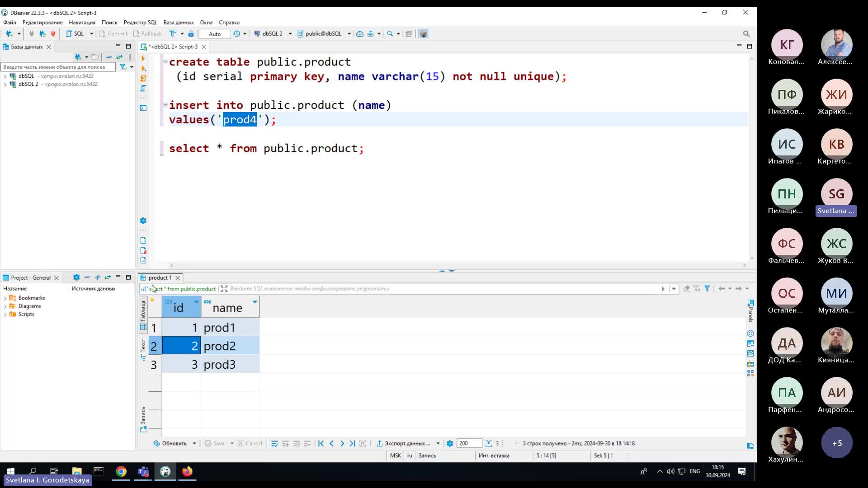Open the Редактирование menu
The width and height of the screenshot is (868, 488).
[42, 22]
